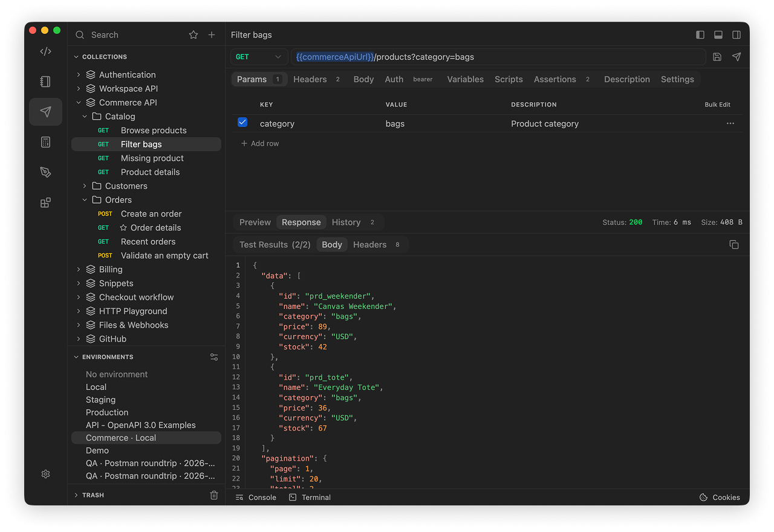The image size is (774, 532).
Task: Click the star icon next to Order details
Action: [123, 228]
